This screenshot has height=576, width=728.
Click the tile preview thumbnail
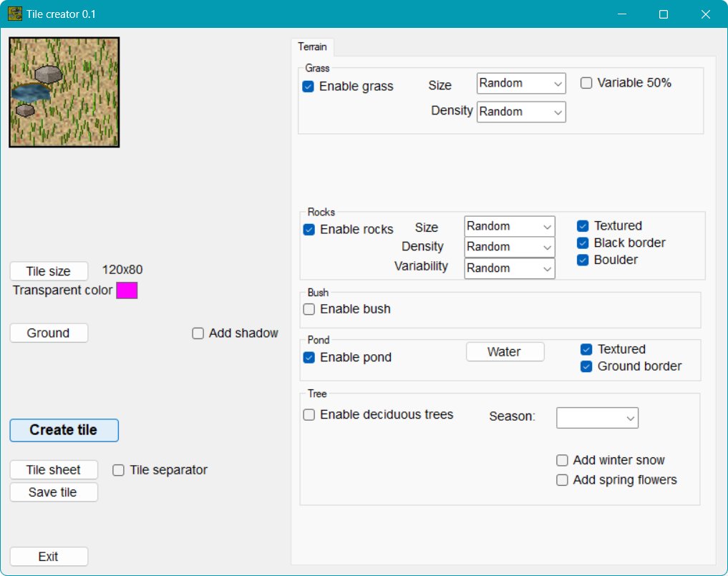tap(64, 92)
